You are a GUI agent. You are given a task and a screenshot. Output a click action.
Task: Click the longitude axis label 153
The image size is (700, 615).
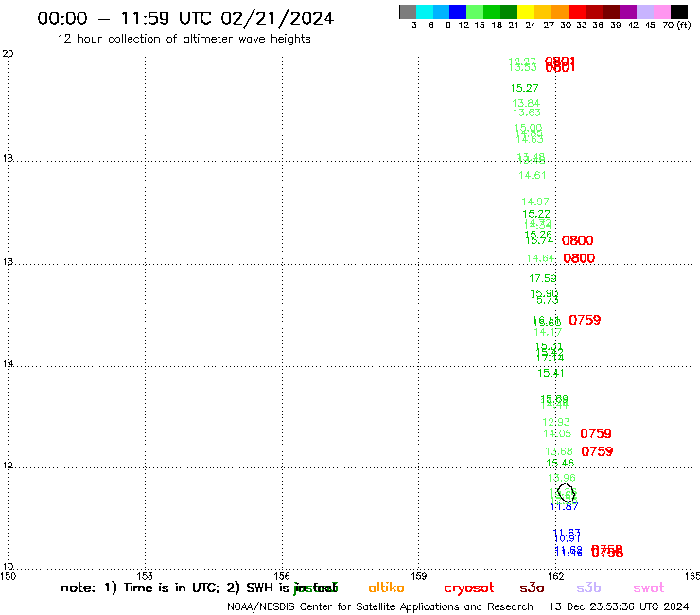pyautogui.click(x=145, y=576)
